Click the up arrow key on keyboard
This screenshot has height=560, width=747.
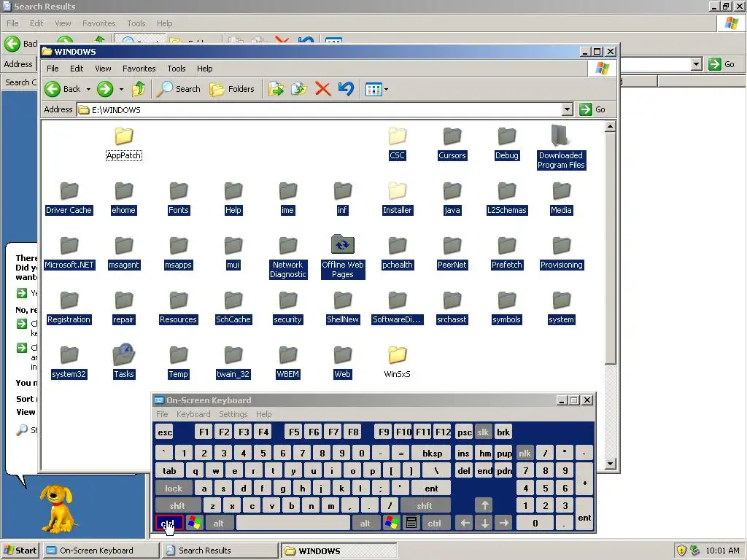(484, 506)
